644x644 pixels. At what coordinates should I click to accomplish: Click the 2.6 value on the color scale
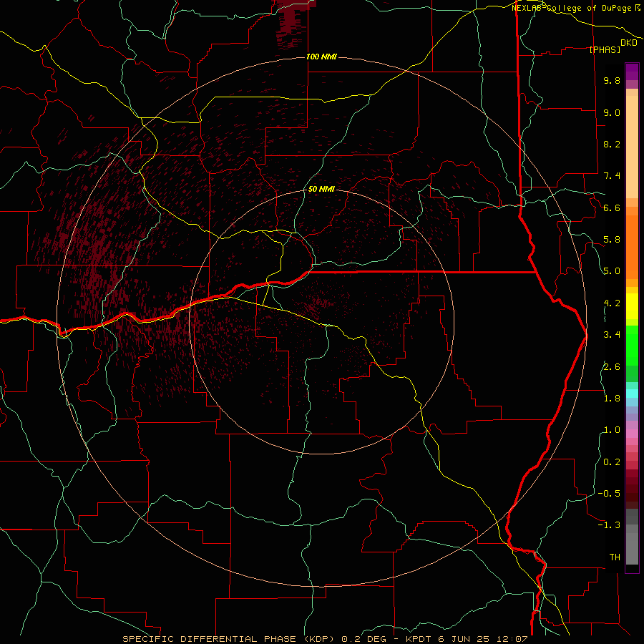[x=612, y=367]
